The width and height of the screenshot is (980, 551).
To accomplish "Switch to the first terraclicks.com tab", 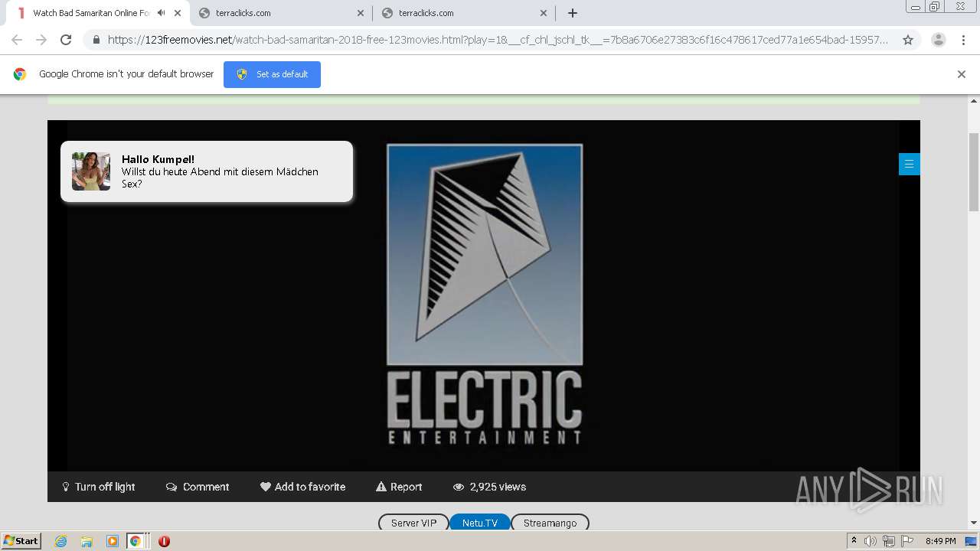I will (x=281, y=13).
